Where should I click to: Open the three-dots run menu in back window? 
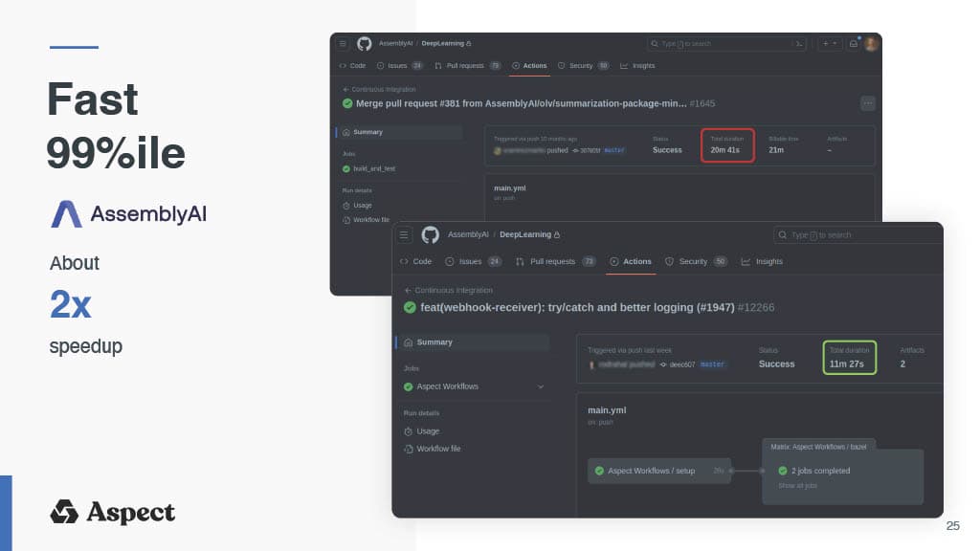[867, 103]
